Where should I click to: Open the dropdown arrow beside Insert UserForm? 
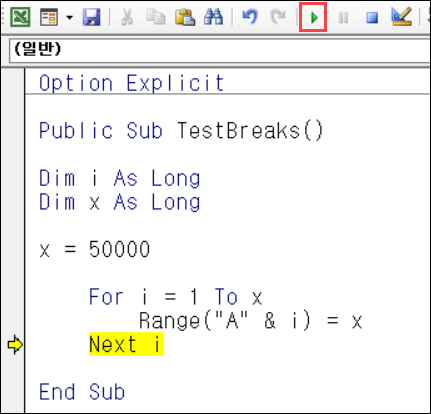click(69, 17)
